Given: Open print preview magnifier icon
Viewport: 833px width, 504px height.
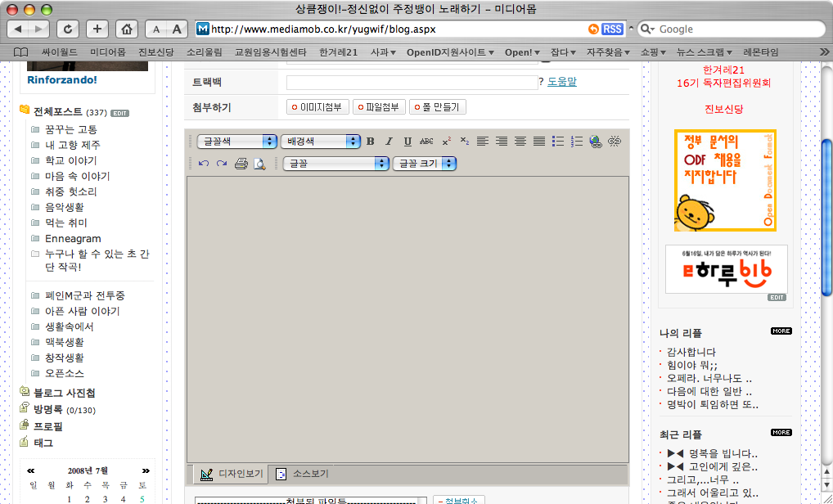Looking at the screenshot, I should click(x=259, y=164).
